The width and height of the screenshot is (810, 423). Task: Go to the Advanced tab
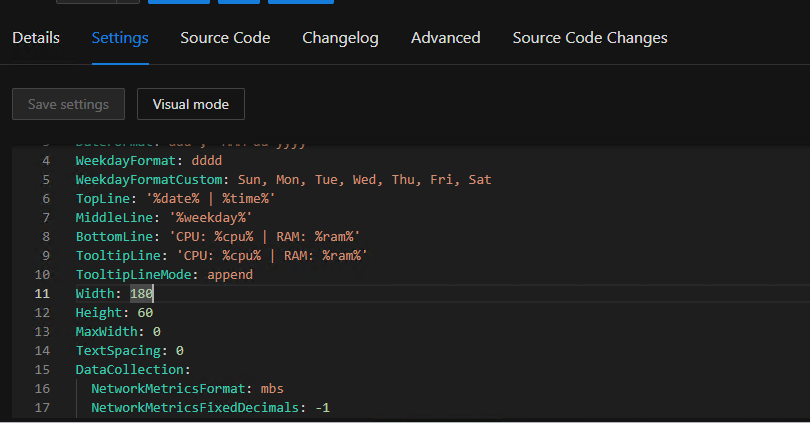coord(445,38)
